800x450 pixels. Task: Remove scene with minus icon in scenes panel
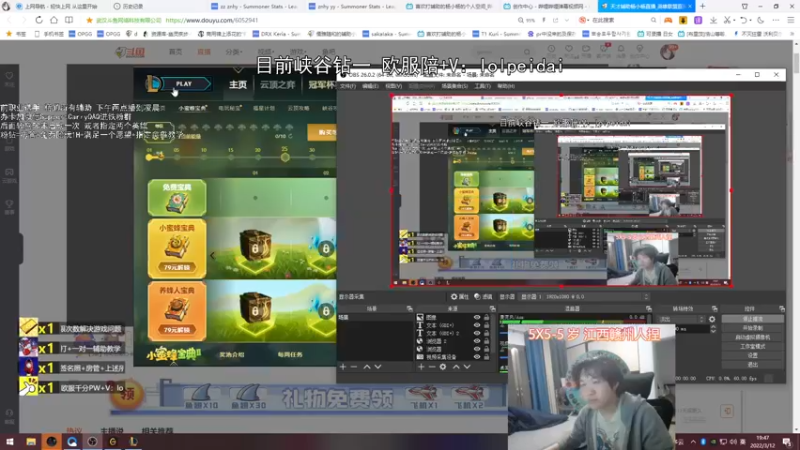(354, 367)
